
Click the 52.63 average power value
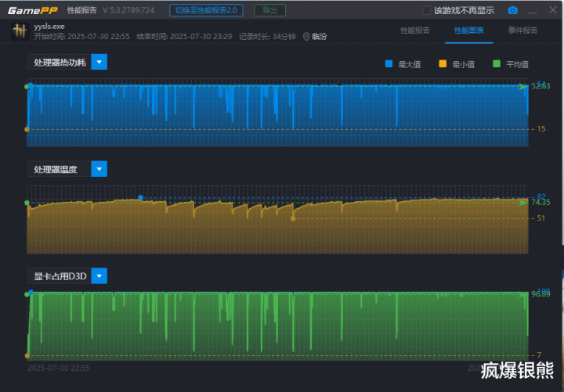point(540,86)
